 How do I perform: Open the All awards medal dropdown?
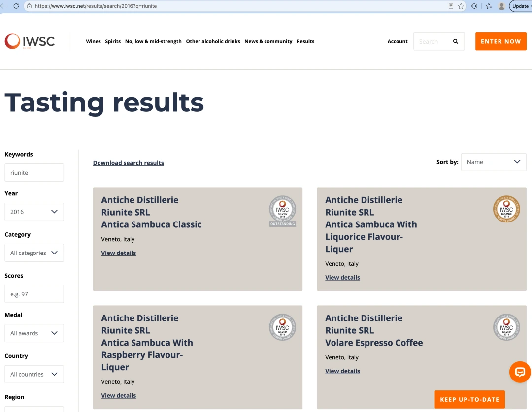(34, 333)
